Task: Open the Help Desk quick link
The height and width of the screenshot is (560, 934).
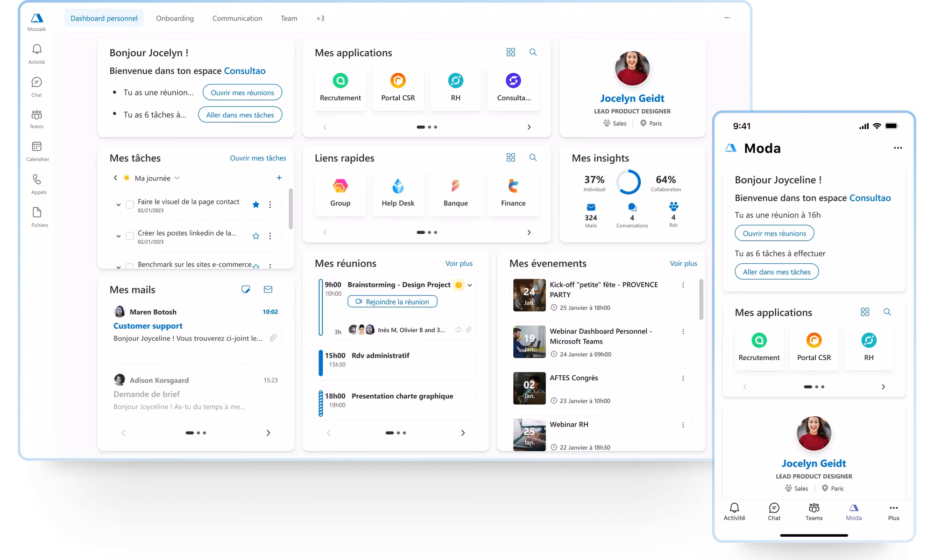Action: 398,193
